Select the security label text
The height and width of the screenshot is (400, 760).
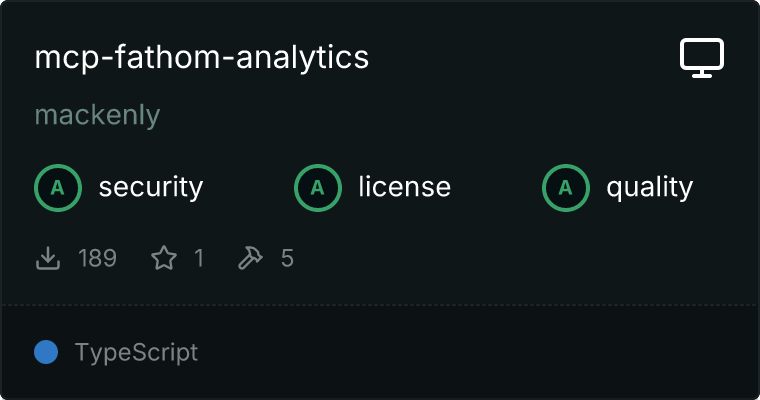pos(151,187)
